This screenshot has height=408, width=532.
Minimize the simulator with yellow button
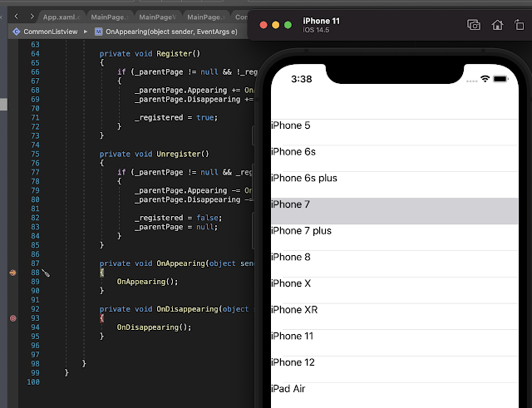[275, 25]
